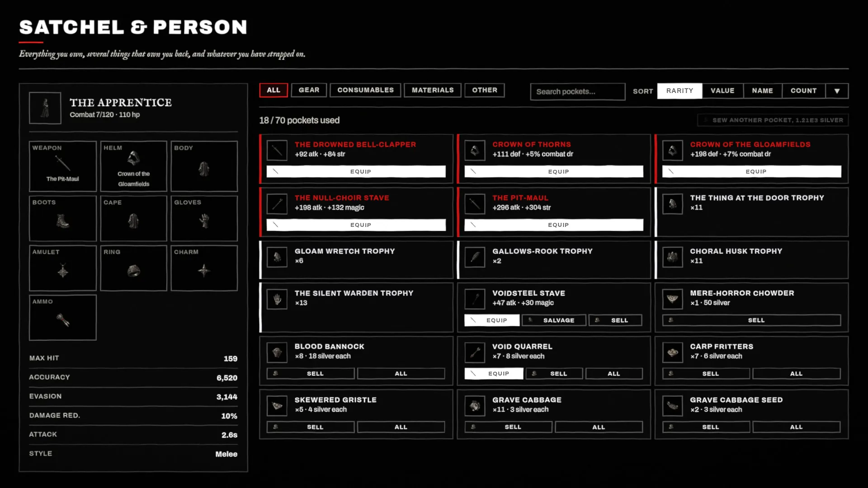The image size is (868, 488).
Task: Sort pockets by Rarity
Action: [679, 91]
